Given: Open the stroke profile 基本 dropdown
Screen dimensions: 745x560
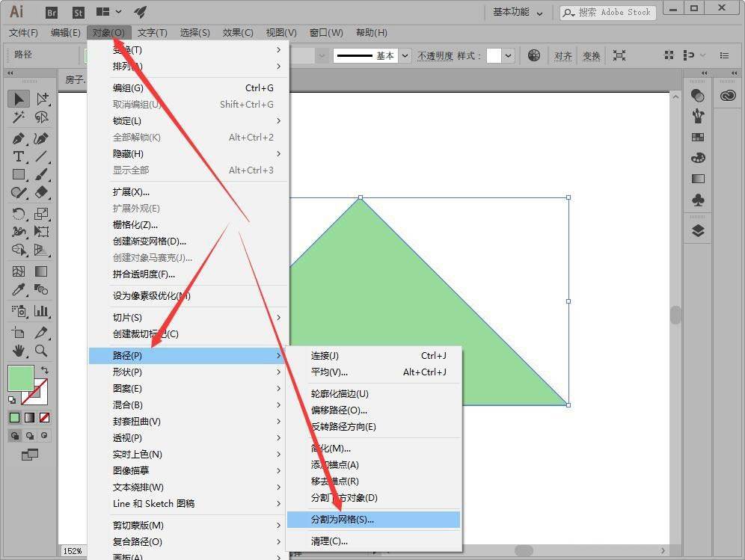Looking at the screenshot, I should coord(405,55).
